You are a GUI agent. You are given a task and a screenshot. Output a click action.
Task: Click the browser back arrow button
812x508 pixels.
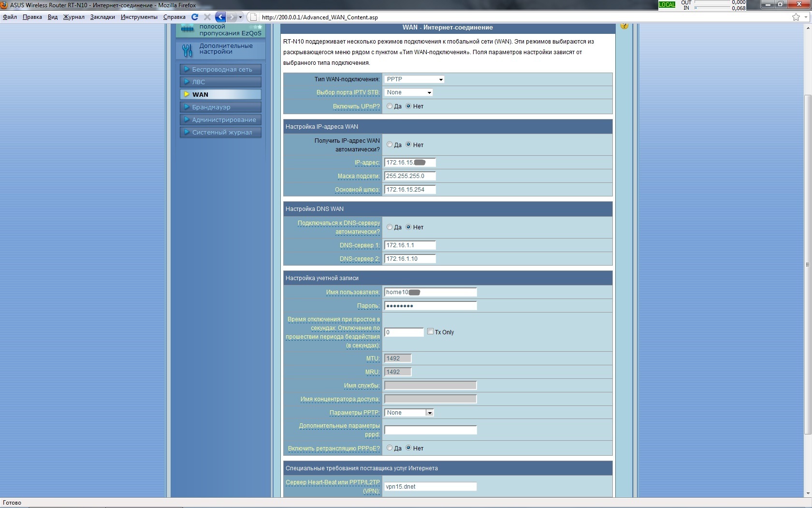220,17
